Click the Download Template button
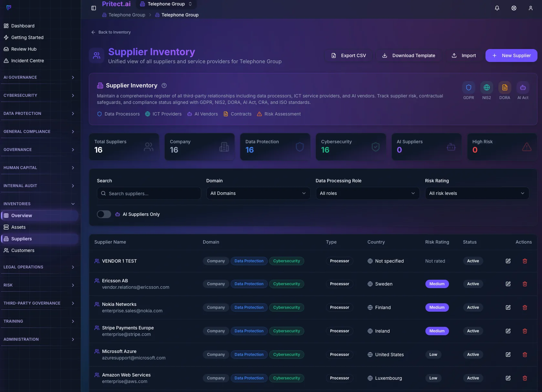The height and width of the screenshot is (392, 542). pos(409,55)
